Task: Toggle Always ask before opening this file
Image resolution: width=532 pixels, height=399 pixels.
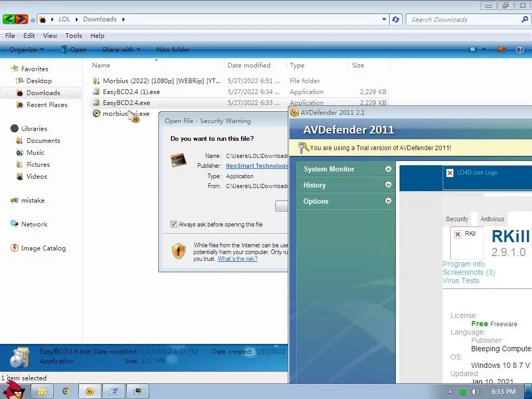Action: point(174,224)
